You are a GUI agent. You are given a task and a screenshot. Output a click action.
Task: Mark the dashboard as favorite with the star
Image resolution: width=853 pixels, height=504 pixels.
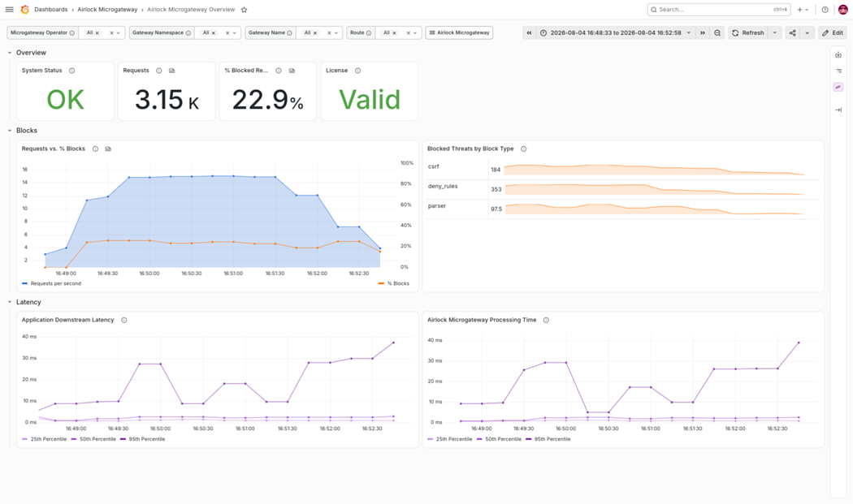click(245, 9)
